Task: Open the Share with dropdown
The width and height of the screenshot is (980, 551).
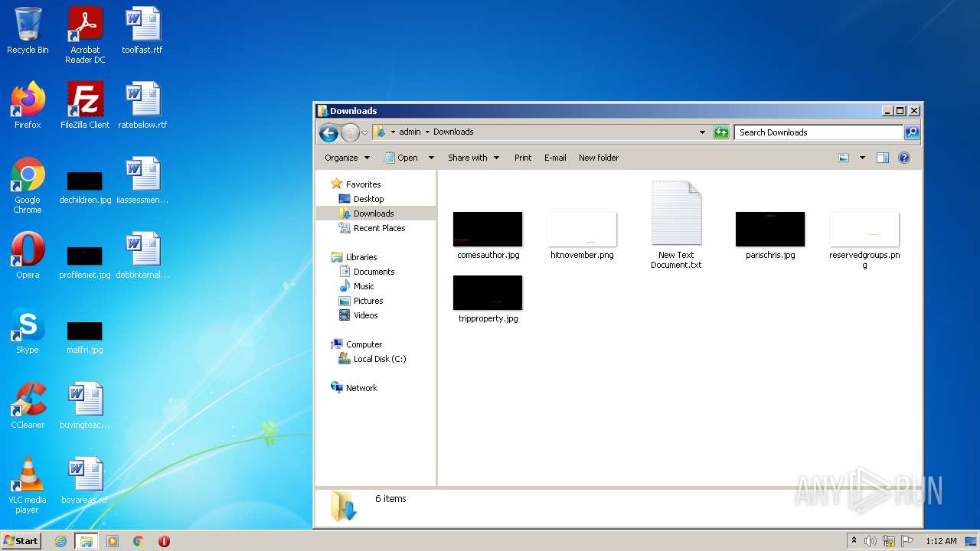Action: coord(473,158)
